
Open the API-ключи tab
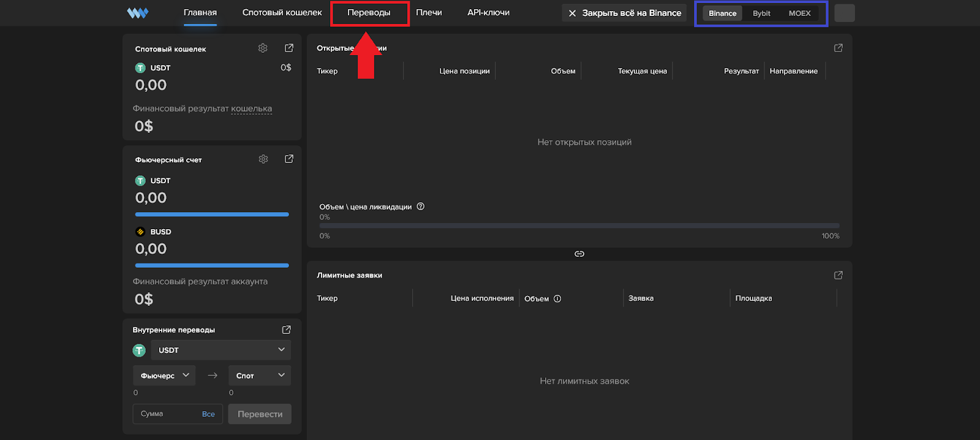488,13
